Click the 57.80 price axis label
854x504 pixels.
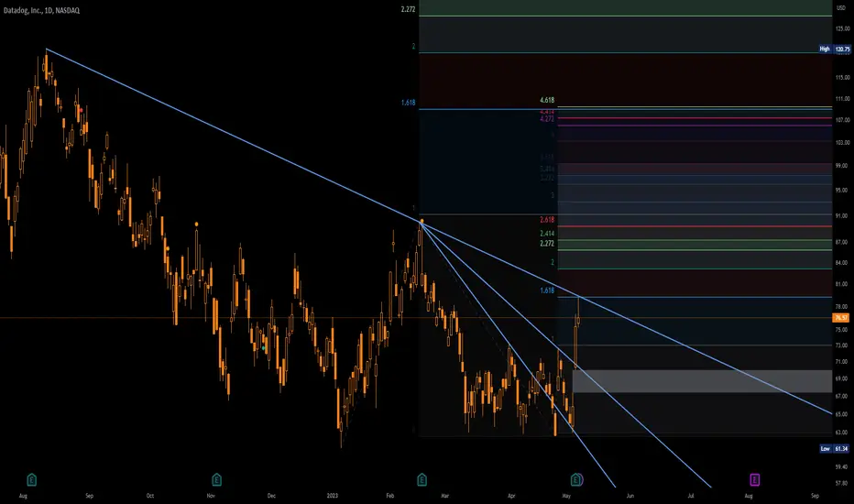[842, 483]
